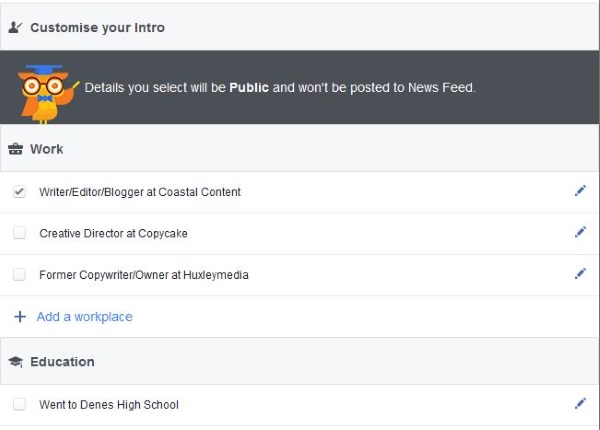Click the Customise your Intro pencil icon
The image size is (600, 430).
(x=15, y=28)
